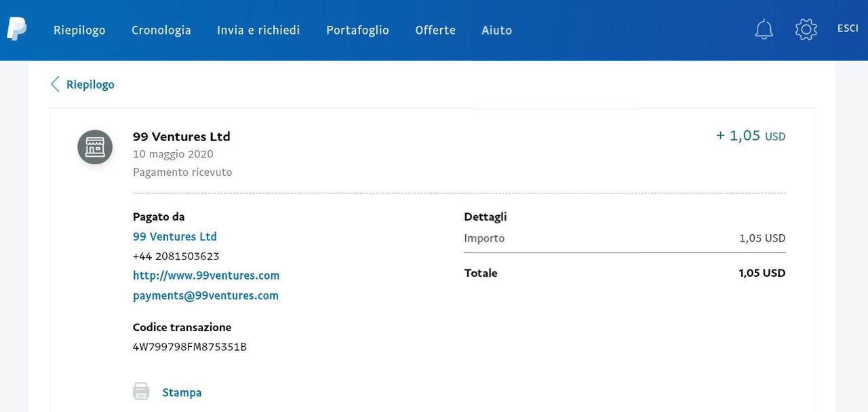Click the back chevron arrow
The image size is (868, 412).
coord(55,84)
